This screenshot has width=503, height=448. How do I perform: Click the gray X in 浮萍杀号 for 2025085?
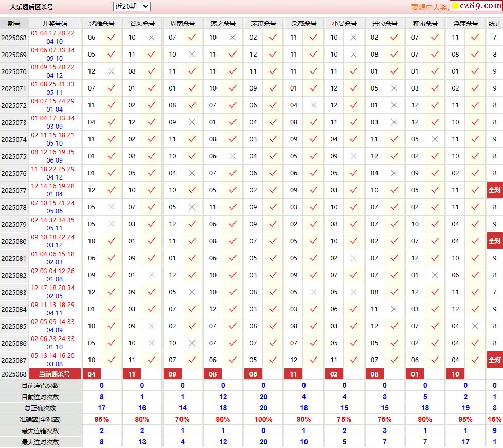click(475, 326)
